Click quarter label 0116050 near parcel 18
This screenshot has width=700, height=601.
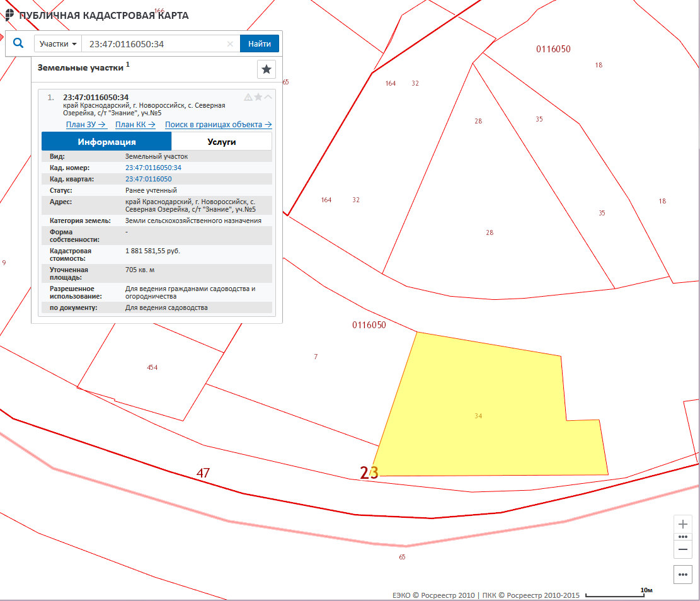(553, 49)
